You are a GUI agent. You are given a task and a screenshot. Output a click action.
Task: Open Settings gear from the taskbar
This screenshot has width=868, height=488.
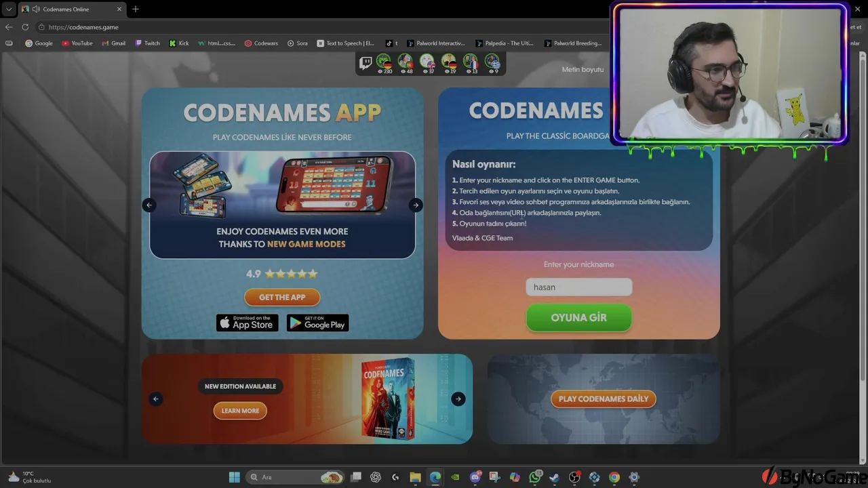tap(634, 477)
